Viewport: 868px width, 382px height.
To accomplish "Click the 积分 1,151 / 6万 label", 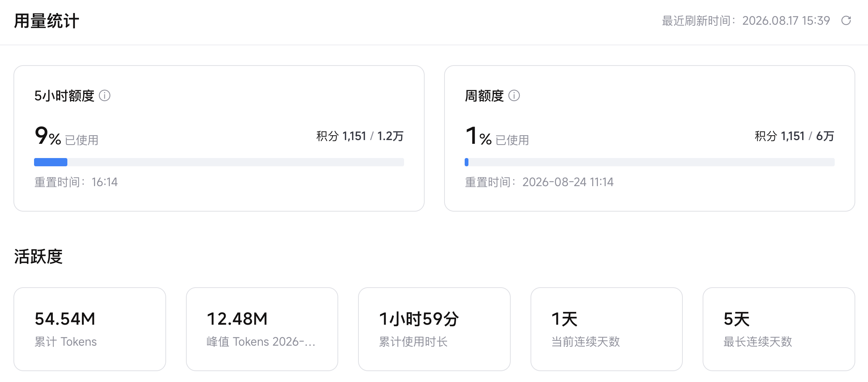I will click(794, 136).
